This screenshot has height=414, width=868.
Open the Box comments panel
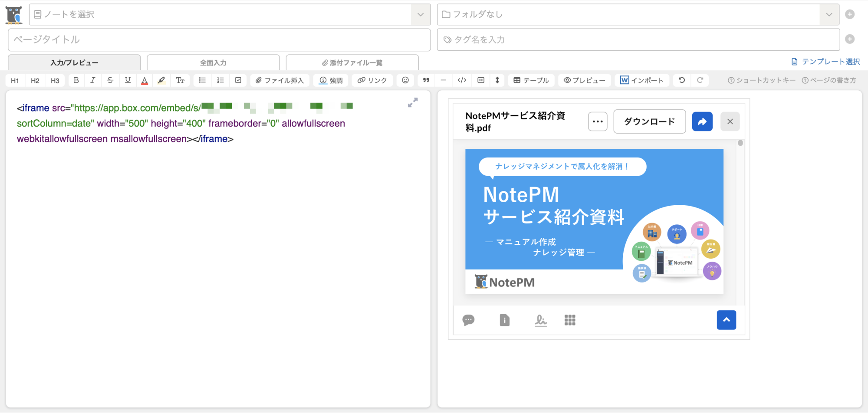point(468,320)
